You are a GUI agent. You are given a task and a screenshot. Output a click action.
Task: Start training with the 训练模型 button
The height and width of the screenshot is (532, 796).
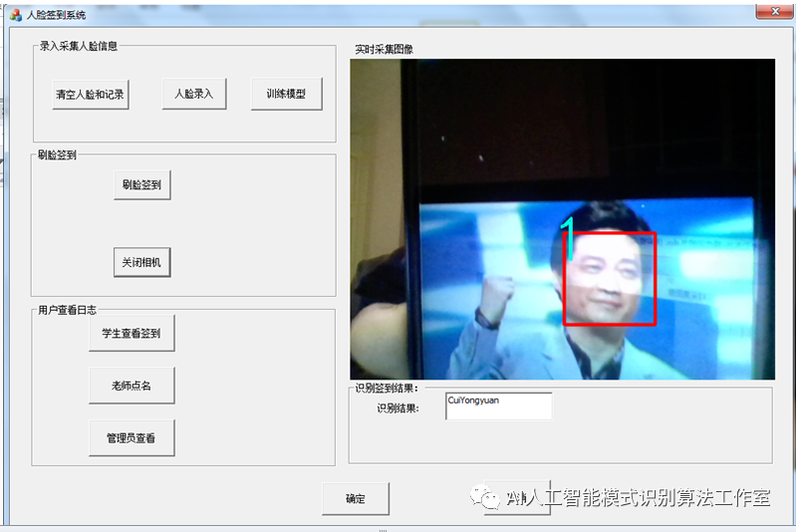click(x=286, y=94)
